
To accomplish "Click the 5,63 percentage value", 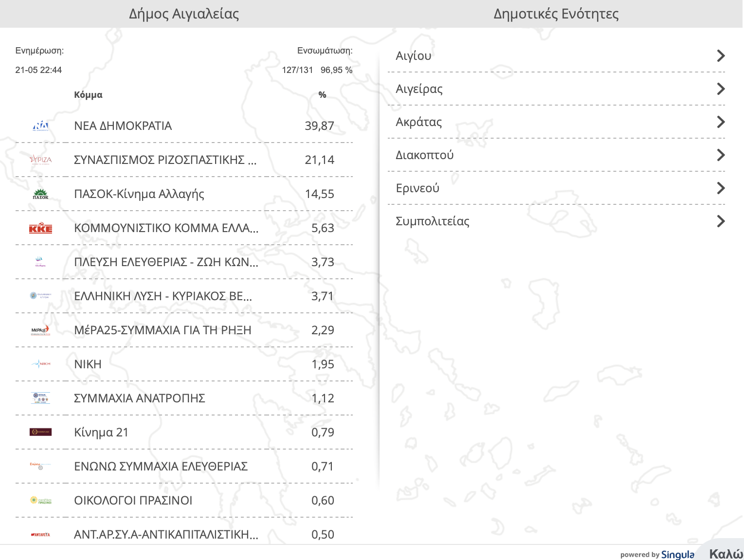I will (323, 228).
